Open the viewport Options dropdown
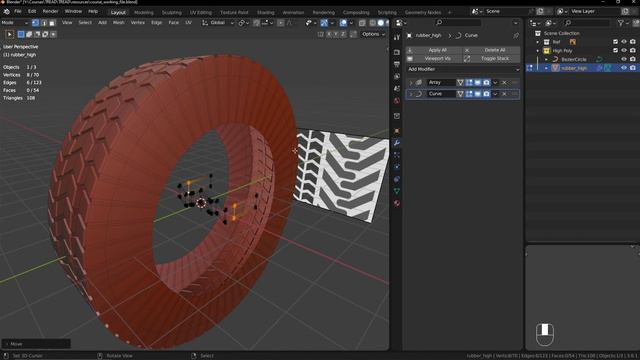The image size is (640, 360). click(373, 34)
